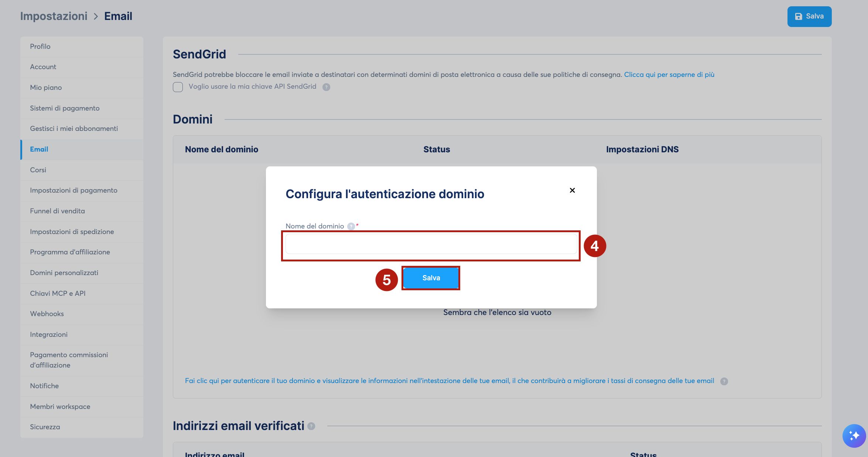Click the help icon next to Nome del dominio
Screen dimensions: 868x457
click(351, 226)
